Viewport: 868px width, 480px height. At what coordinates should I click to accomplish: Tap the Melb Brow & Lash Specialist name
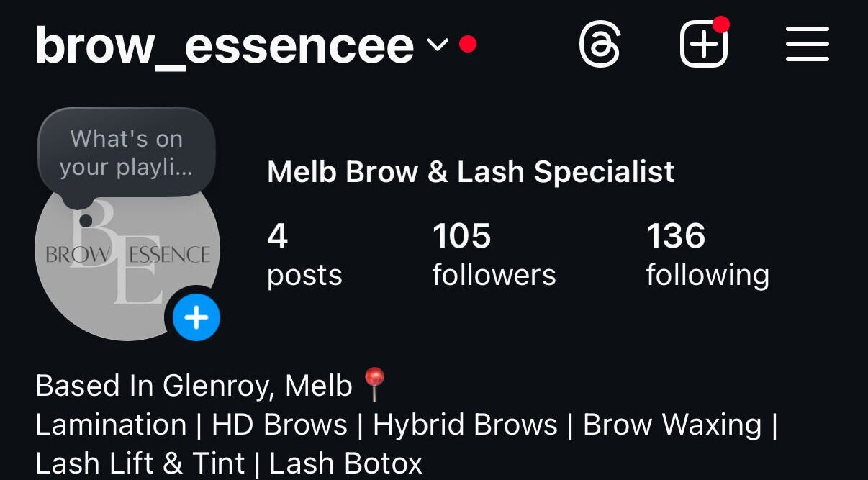tap(471, 172)
